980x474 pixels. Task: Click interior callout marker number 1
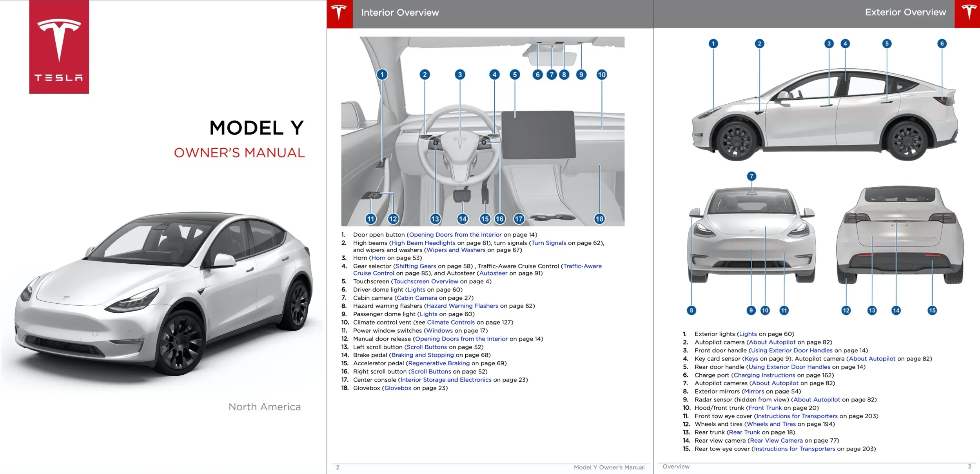click(382, 75)
